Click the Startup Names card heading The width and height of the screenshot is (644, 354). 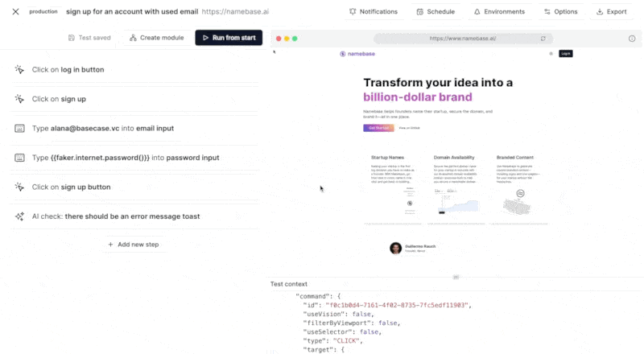pos(387,157)
